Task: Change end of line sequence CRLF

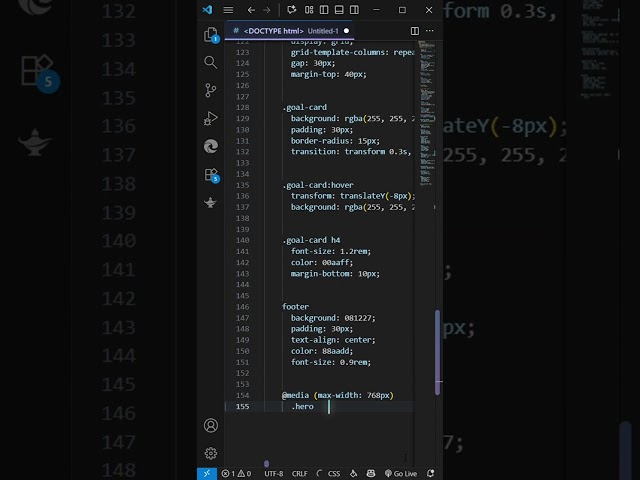Action: 300,473
